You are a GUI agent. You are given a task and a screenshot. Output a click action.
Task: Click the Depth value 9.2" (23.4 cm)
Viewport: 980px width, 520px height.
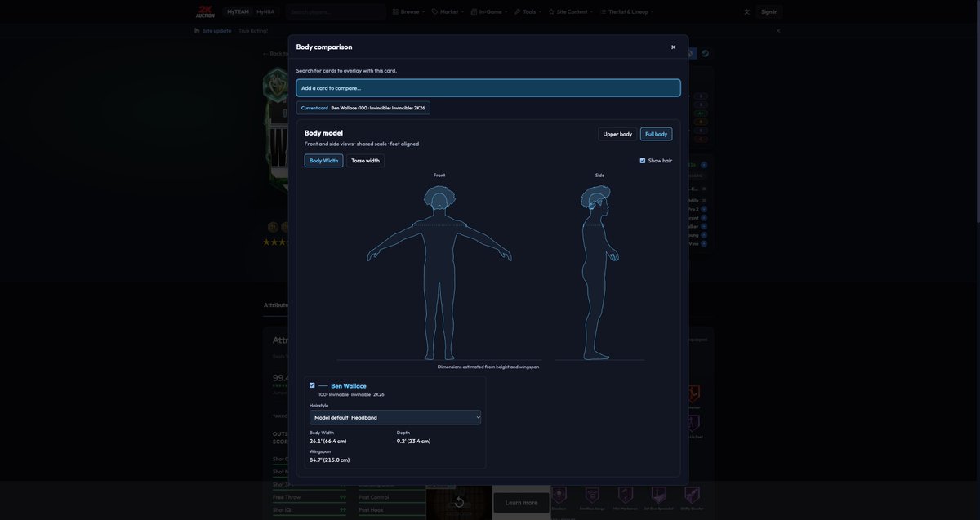413,442
